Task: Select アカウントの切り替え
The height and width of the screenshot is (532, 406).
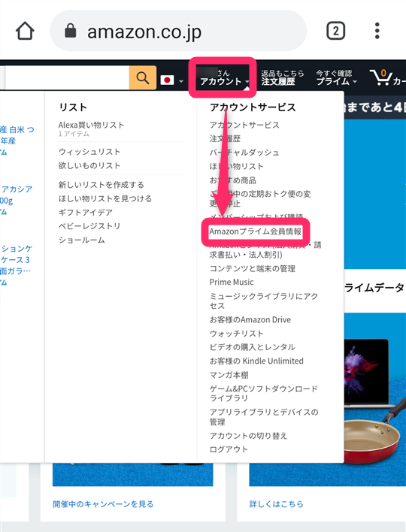Action: [248, 436]
